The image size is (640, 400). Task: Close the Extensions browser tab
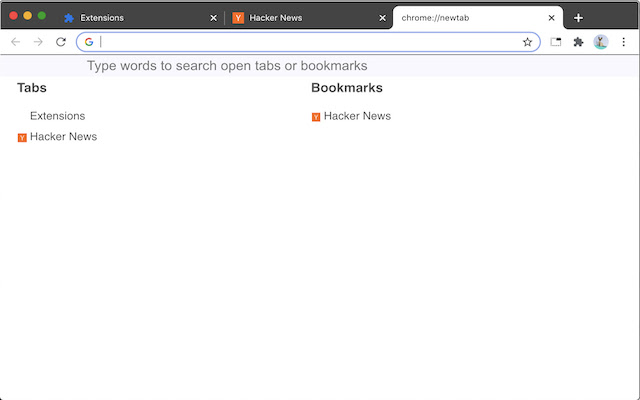click(213, 18)
